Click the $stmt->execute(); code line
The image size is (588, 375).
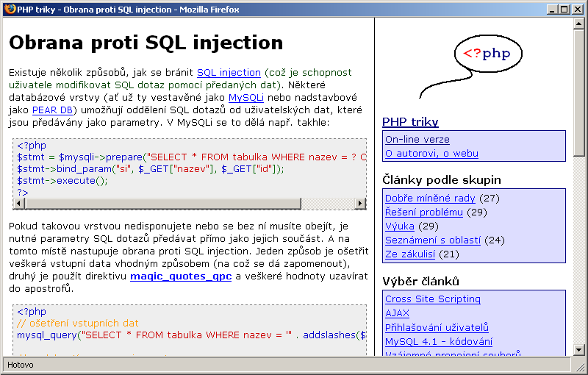[62, 181]
